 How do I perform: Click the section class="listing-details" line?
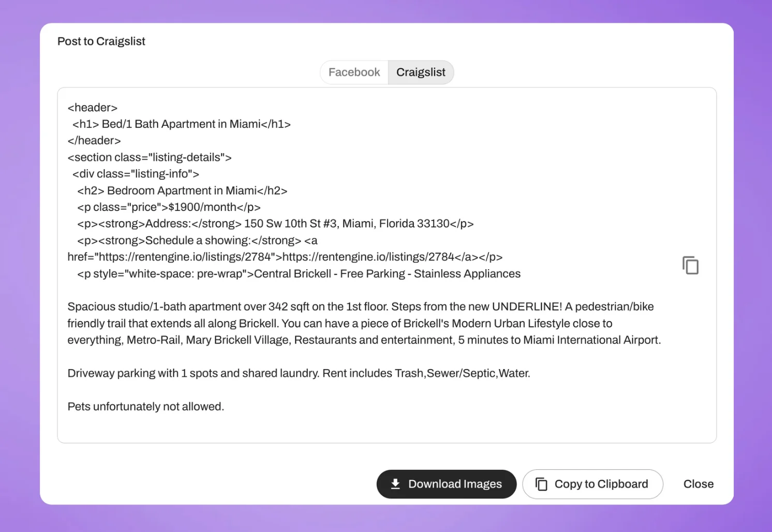tap(150, 157)
